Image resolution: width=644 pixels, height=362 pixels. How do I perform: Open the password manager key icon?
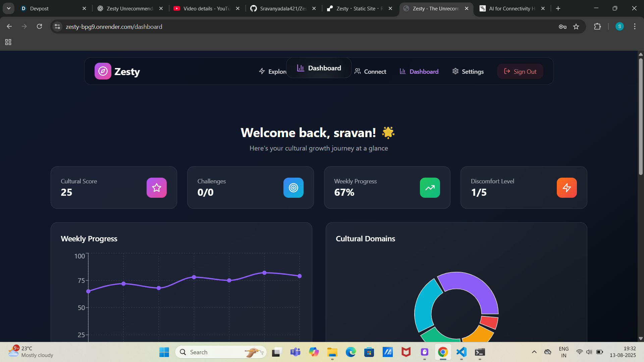562,26
